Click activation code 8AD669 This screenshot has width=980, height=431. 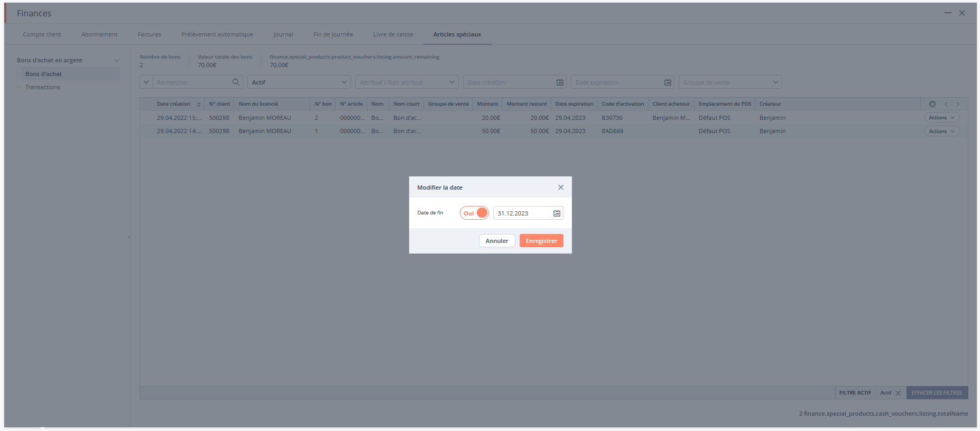coord(612,131)
